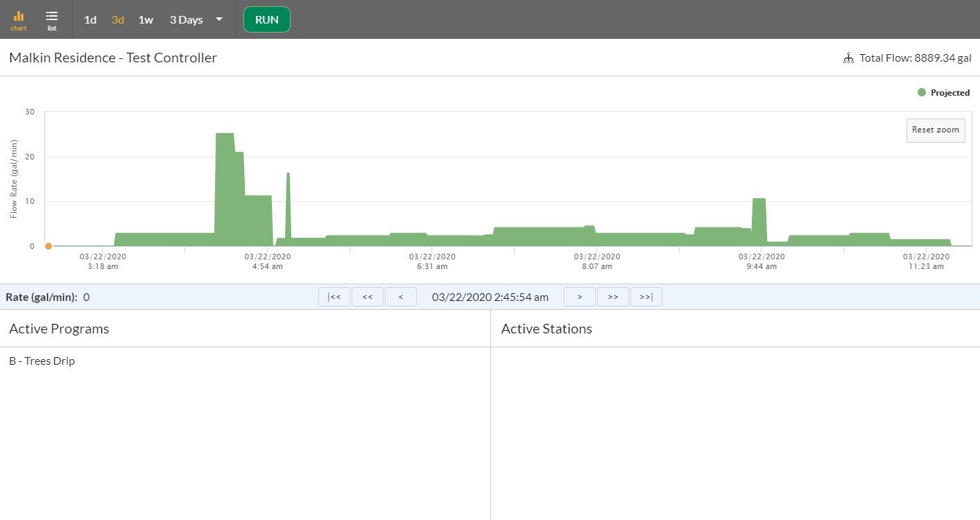Viewport: 980px width, 520px height.
Task: Open the 3 Days dropdown
Action: (196, 19)
